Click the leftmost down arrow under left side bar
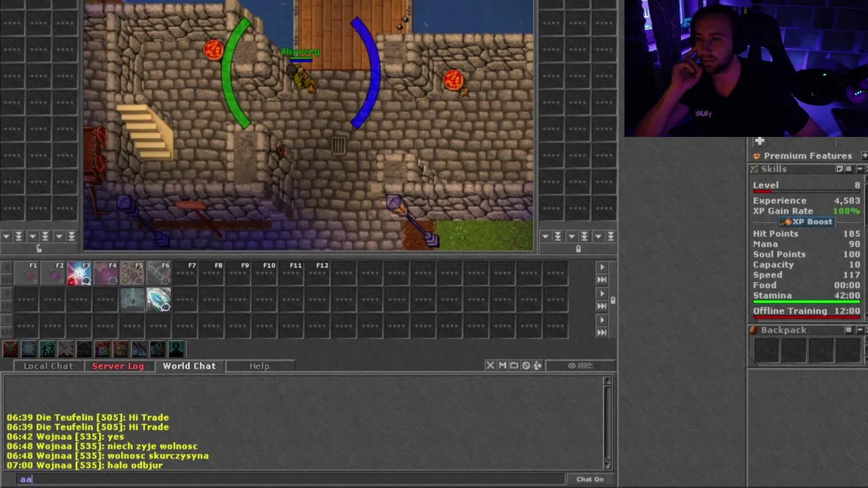 point(6,236)
